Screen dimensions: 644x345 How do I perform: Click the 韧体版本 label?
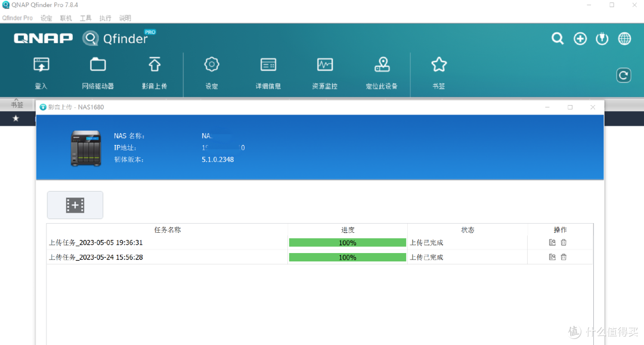[x=129, y=159]
